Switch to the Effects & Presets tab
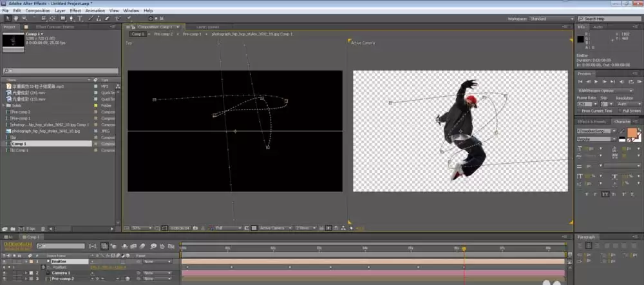 pos(592,122)
